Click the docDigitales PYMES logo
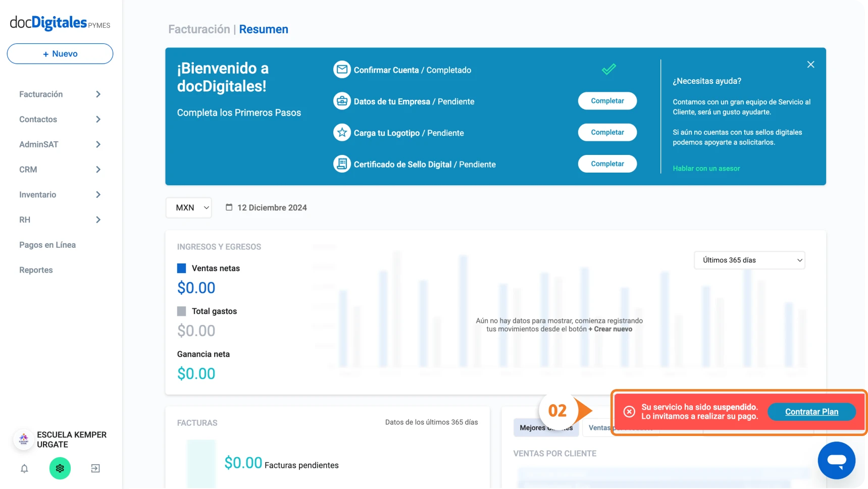The image size is (868, 489). coord(60,23)
